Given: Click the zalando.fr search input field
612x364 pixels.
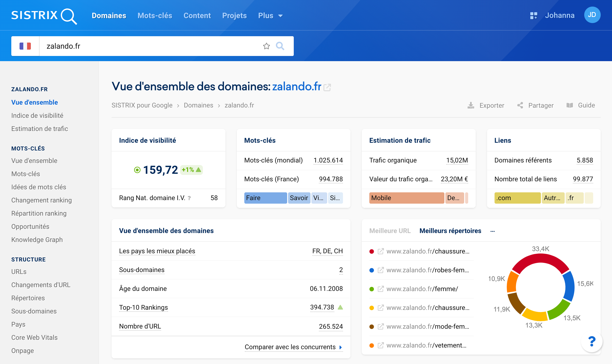Looking at the screenshot, I should coord(150,46).
